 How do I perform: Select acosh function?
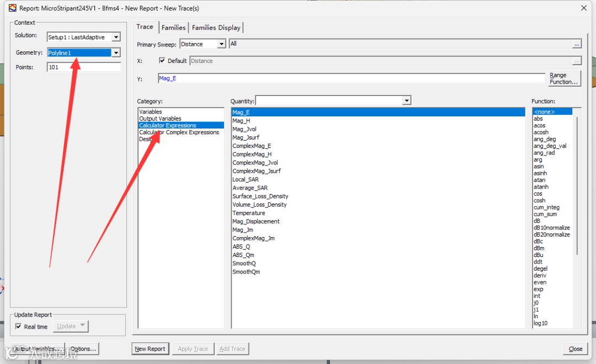coord(541,132)
